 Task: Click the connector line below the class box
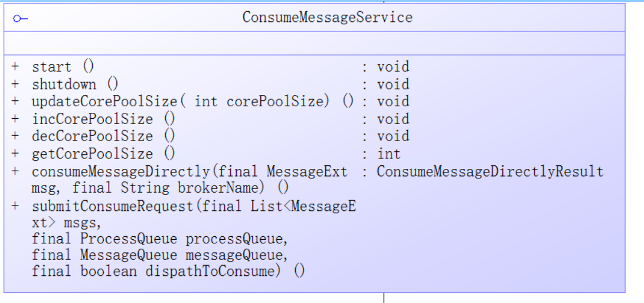tap(384, 298)
